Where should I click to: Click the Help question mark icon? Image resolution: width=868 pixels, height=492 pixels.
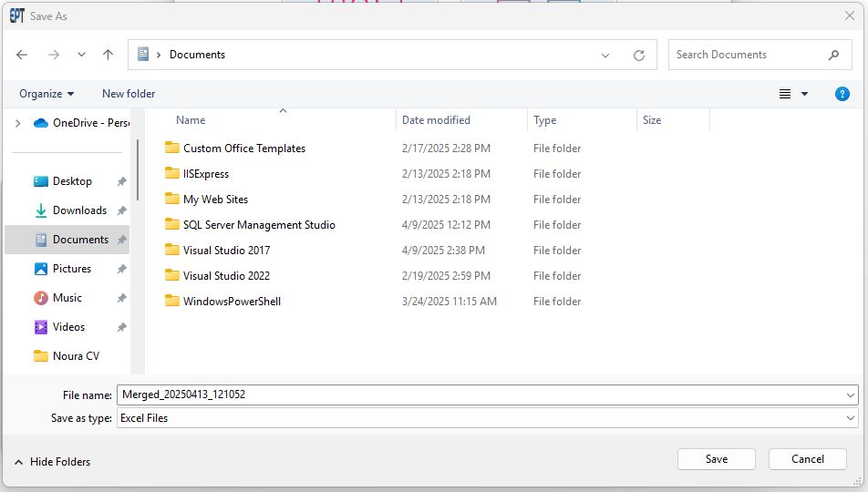tap(842, 94)
